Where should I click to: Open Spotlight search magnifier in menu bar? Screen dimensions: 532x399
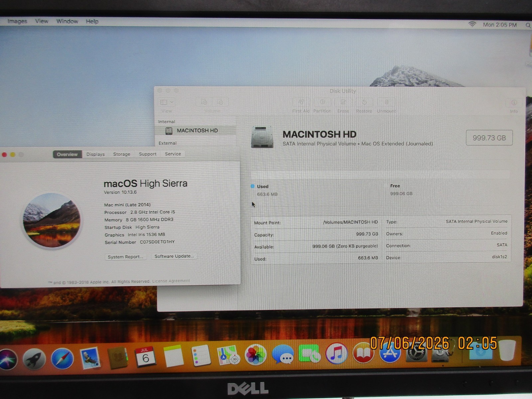click(x=528, y=25)
